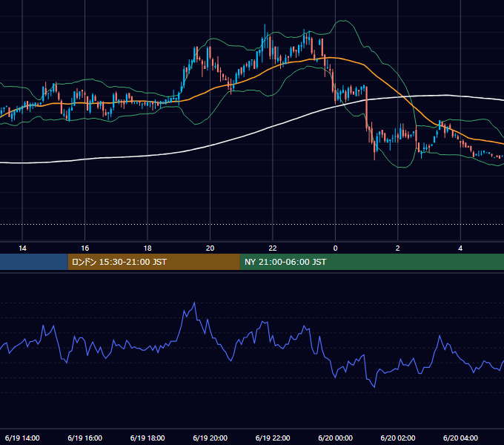The width and height of the screenshot is (504, 445).
Task: Click the 18 hour label on the price chart axis
Action: [x=147, y=248]
